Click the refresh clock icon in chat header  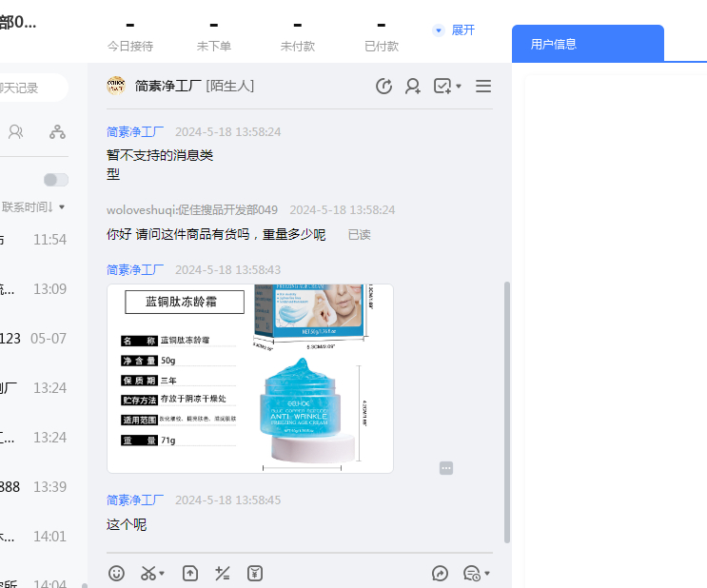pyautogui.click(x=384, y=87)
